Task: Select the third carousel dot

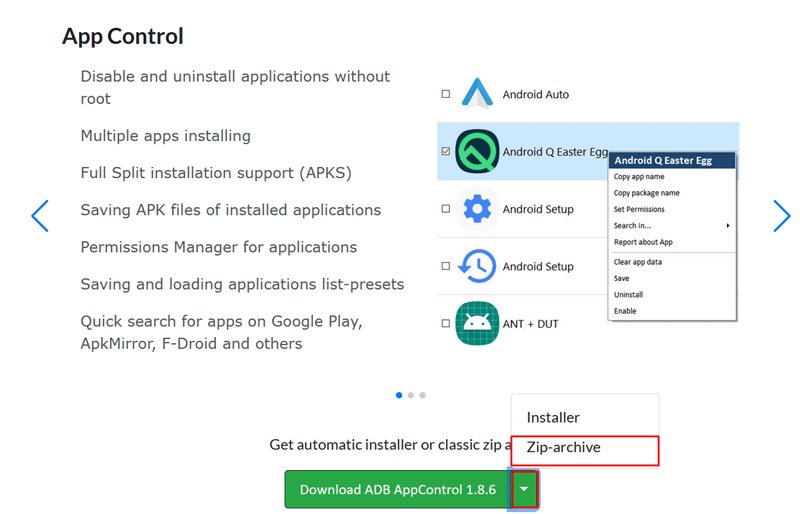Action: 422,395
